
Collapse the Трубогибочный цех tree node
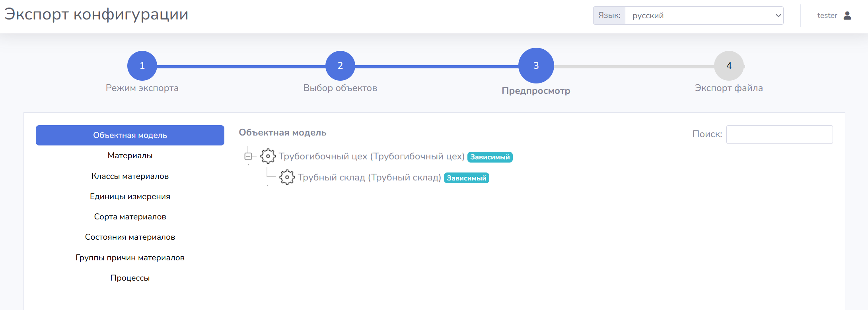coord(248,156)
